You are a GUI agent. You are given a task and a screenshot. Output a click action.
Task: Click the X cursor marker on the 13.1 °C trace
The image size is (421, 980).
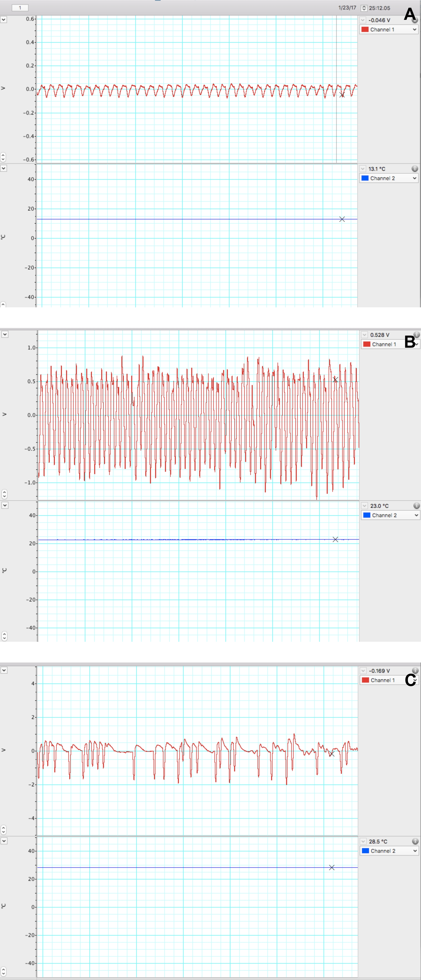(342, 219)
